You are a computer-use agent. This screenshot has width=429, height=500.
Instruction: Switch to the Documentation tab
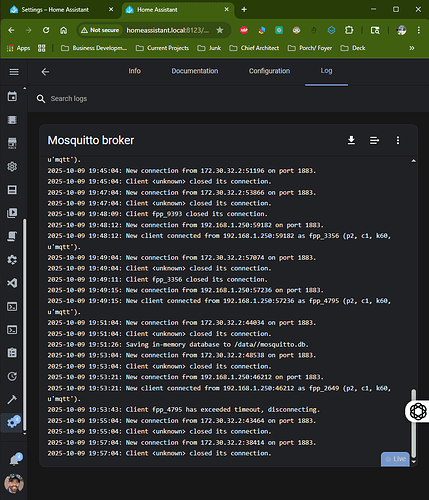point(195,71)
